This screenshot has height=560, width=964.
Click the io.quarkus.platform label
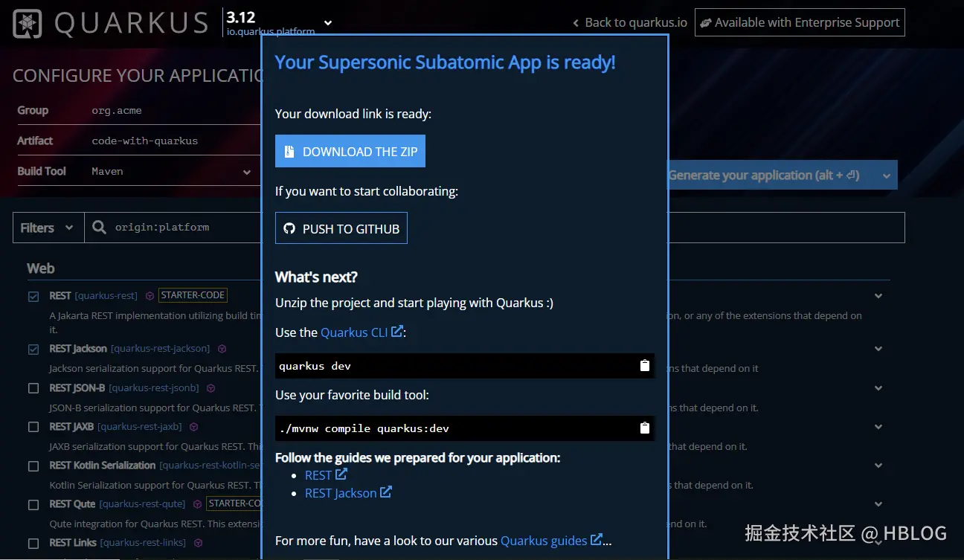coord(271,32)
